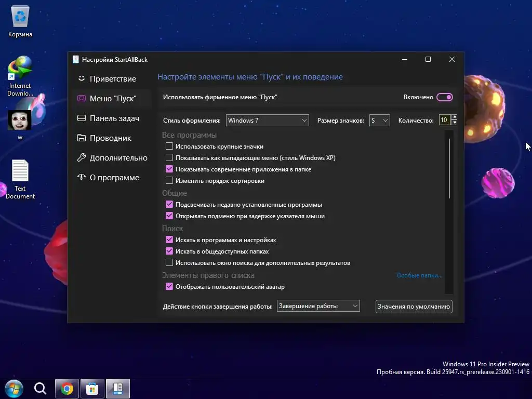Select the Меню "Пуск" section

pyautogui.click(x=112, y=98)
